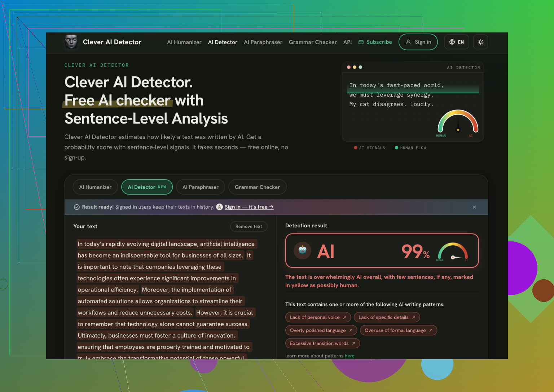Click the 99% AI gauge meter
The image size is (554, 392).
tap(453, 251)
